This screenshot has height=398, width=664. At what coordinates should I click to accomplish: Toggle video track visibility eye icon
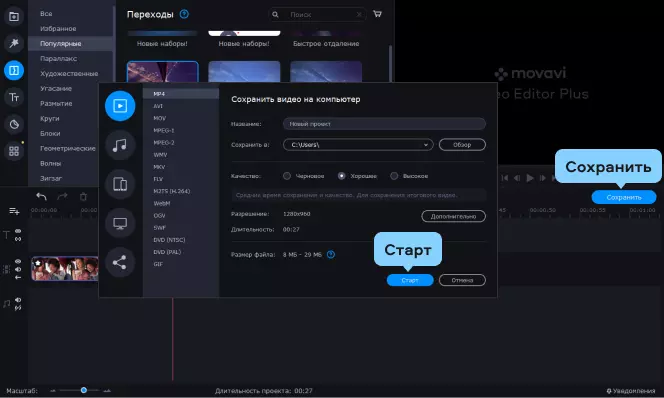click(x=18, y=261)
